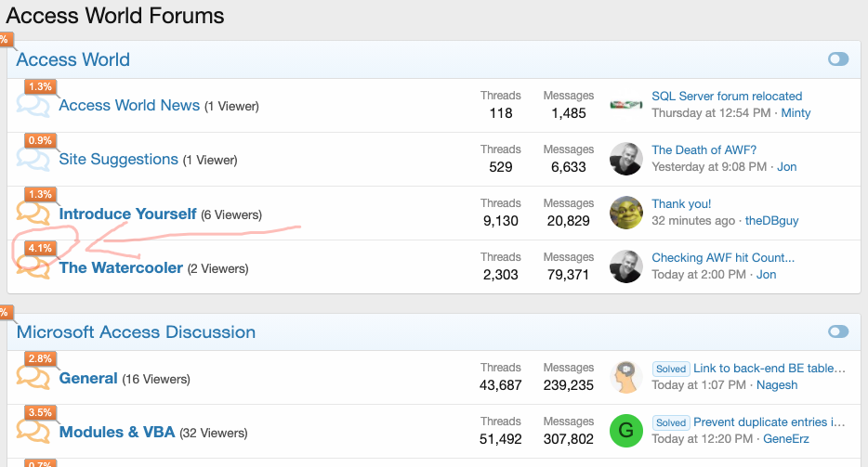868x467 pixels.
Task: Click the Shrek avatar beside Thank you!
Action: point(626,213)
